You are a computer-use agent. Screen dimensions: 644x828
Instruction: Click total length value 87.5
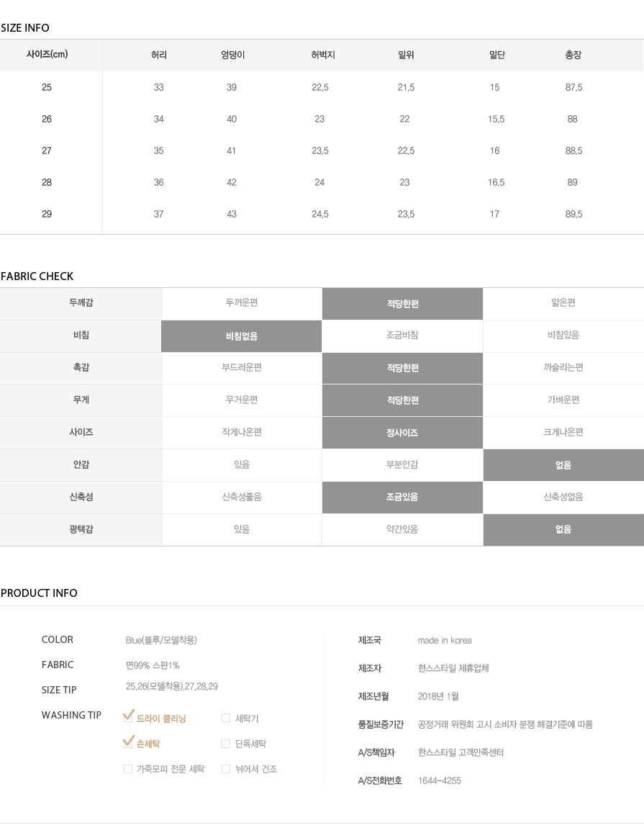(x=573, y=87)
